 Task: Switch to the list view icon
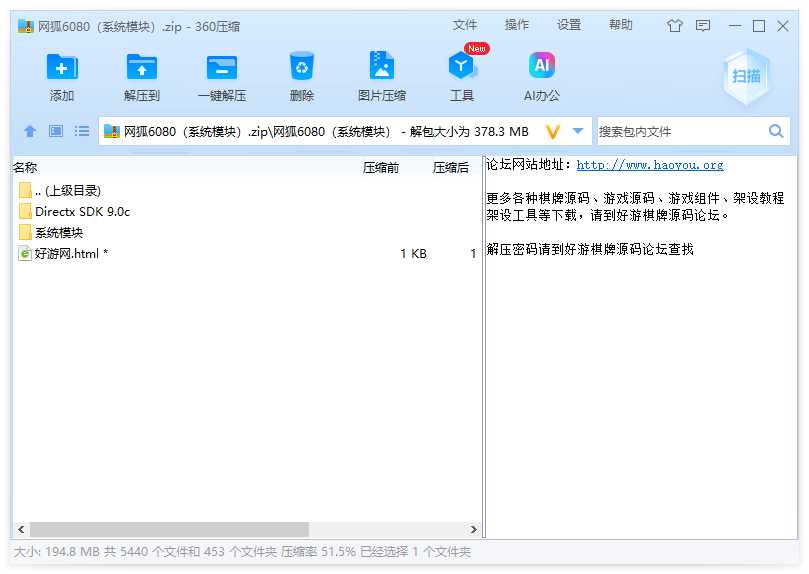coord(82,131)
